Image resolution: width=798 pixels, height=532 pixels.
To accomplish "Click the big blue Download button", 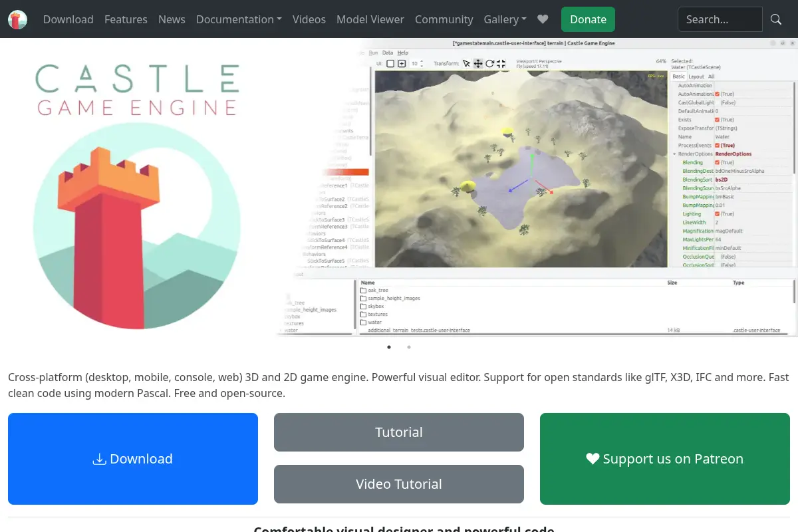I will 133,459.
